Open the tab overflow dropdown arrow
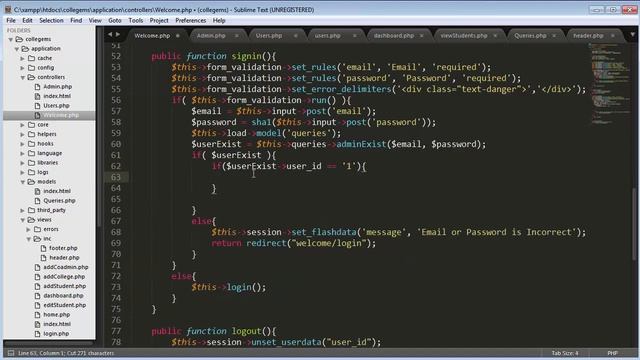The image size is (640, 360). tap(632, 35)
